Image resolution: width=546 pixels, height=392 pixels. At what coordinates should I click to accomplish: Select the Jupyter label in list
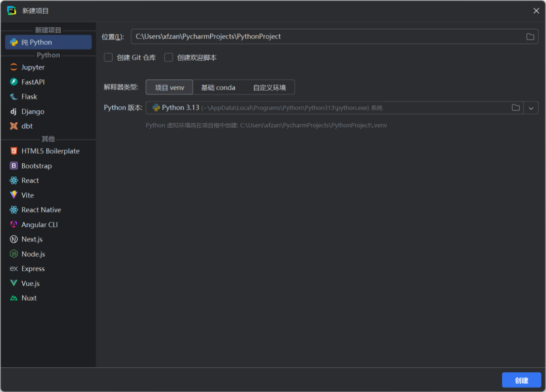tap(33, 67)
